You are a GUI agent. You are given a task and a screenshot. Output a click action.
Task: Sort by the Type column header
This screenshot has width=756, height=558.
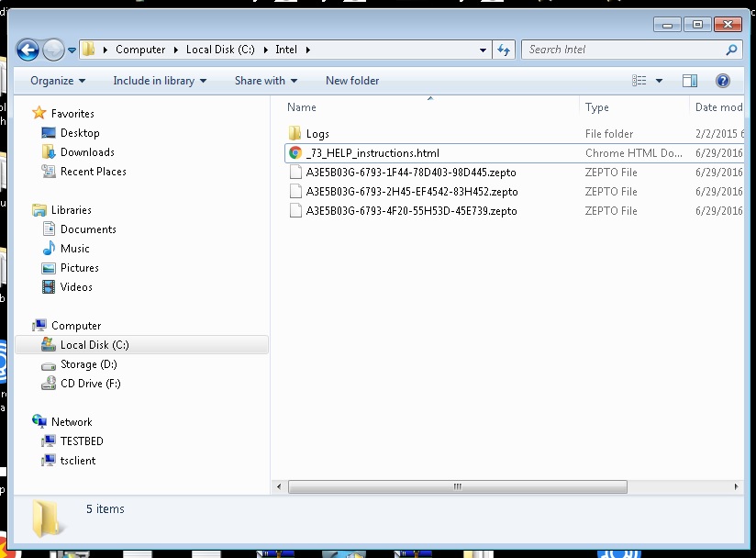(597, 107)
